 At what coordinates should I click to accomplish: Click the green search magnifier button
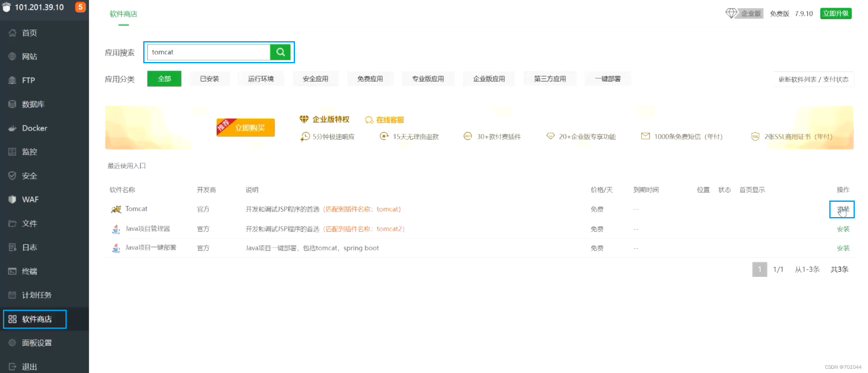coord(280,52)
